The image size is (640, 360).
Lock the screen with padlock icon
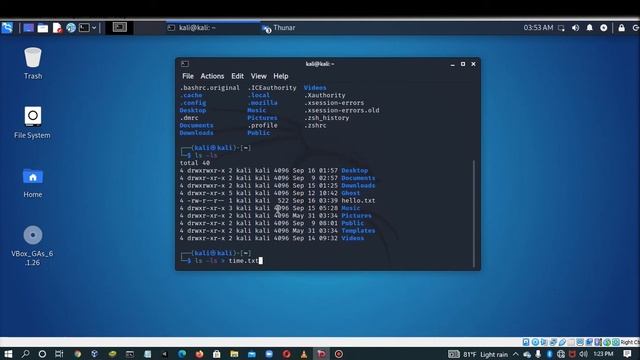click(621, 28)
